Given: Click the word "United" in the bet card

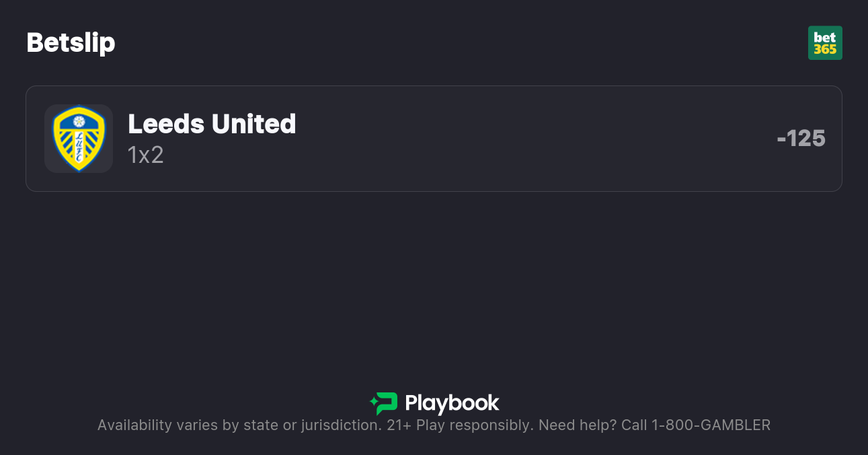Looking at the screenshot, I should 253,124.
